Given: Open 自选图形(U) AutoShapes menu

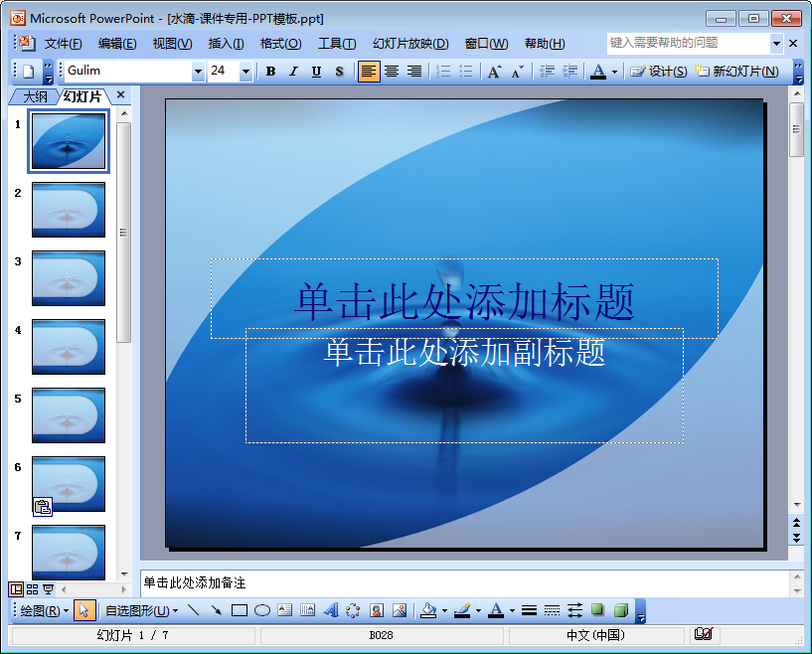Looking at the screenshot, I should point(141,611).
